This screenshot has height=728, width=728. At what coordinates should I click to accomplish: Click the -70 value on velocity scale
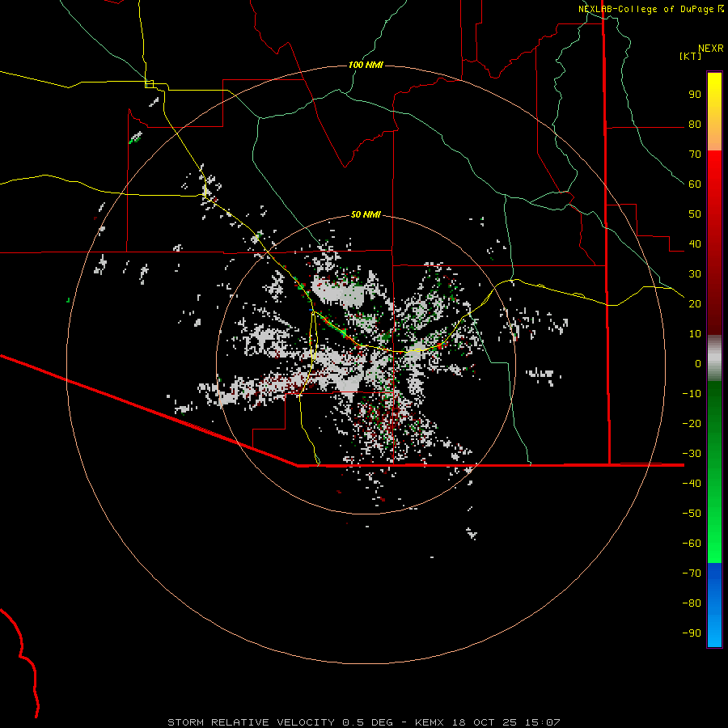click(x=692, y=573)
